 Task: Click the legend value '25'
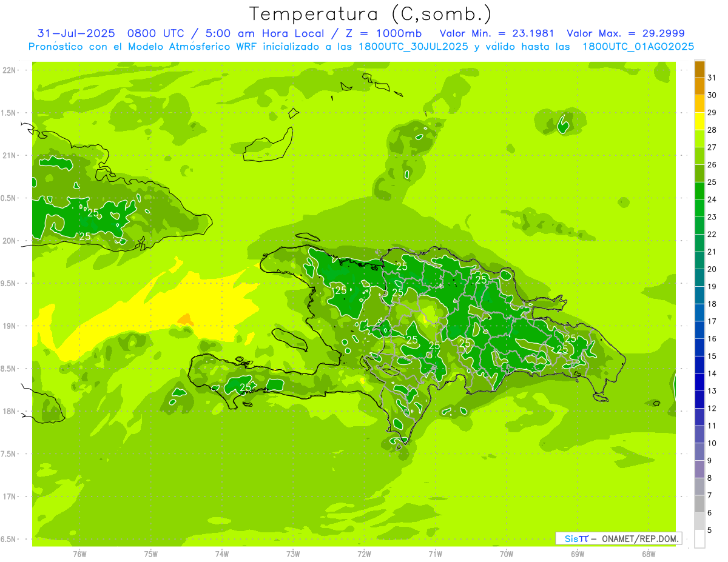tap(712, 182)
